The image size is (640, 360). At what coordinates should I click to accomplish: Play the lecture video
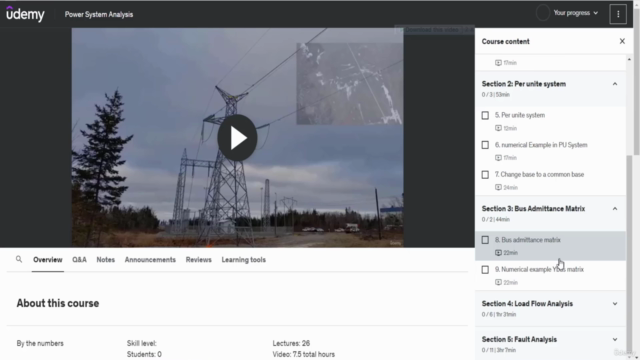click(x=237, y=138)
